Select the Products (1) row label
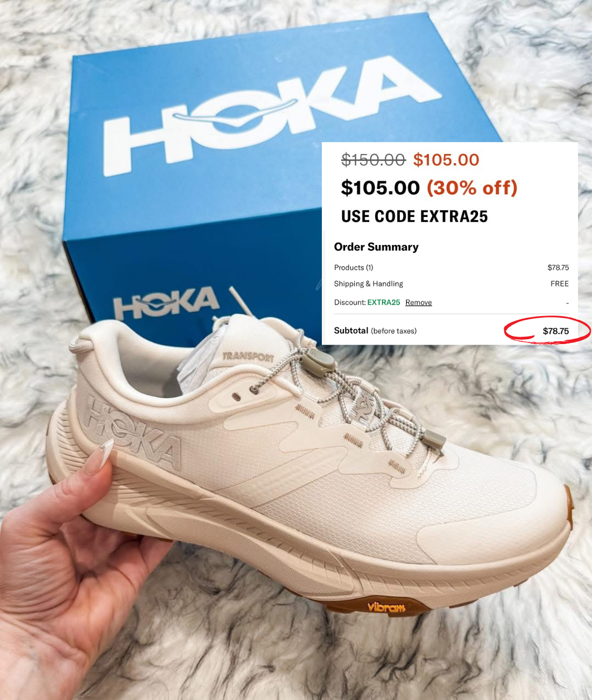Screen dimensions: 592x700 point(354,268)
